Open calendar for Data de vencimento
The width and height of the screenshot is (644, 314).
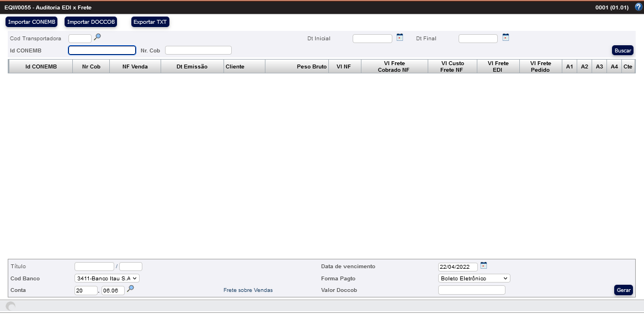pyautogui.click(x=483, y=265)
